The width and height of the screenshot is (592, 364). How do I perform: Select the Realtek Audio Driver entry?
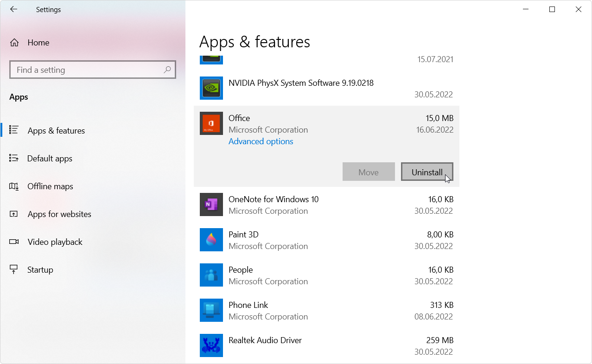(326, 345)
